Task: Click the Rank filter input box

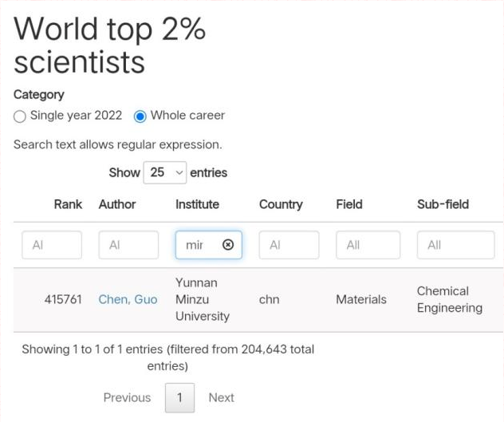Action: (52, 245)
